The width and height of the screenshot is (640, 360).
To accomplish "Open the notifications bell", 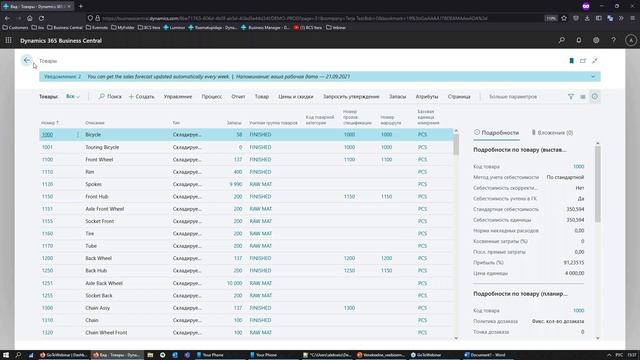I will (x=579, y=40).
